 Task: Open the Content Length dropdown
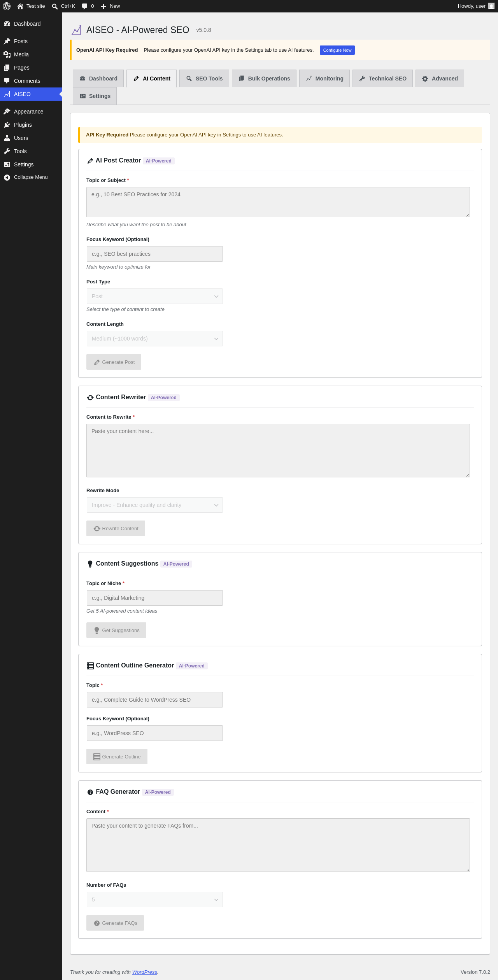[154, 339]
